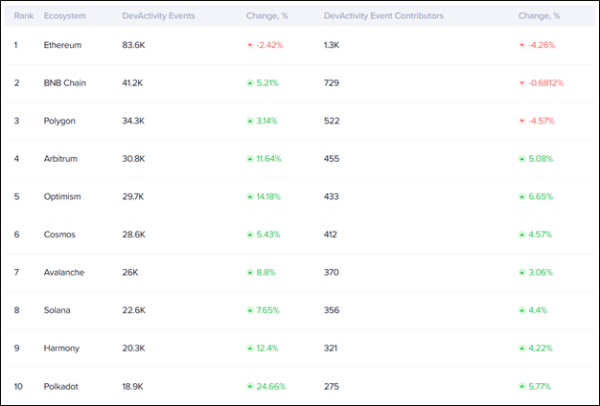Open the Solana ecosystem row
The width and height of the screenshot is (600, 406).
[x=59, y=309]
